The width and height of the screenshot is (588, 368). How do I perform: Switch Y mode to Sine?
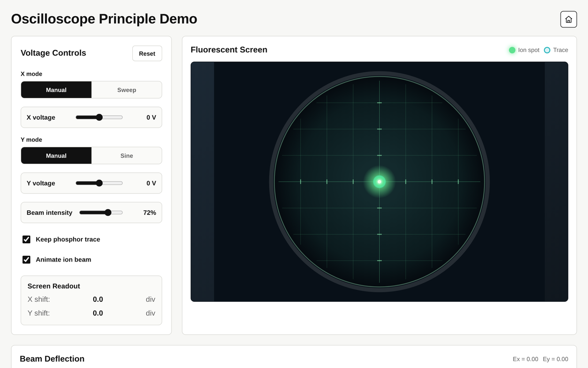tap(126, 156)
